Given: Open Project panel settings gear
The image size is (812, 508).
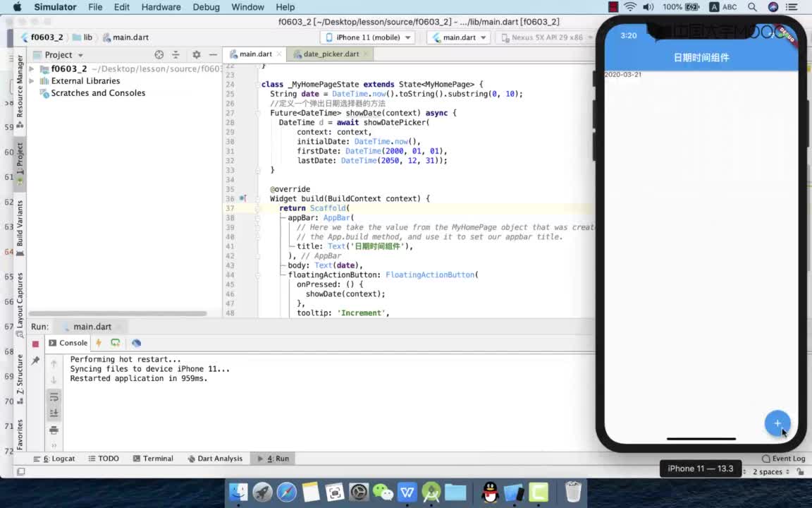Looking at the screenshot, I should [x=196, y=54].
